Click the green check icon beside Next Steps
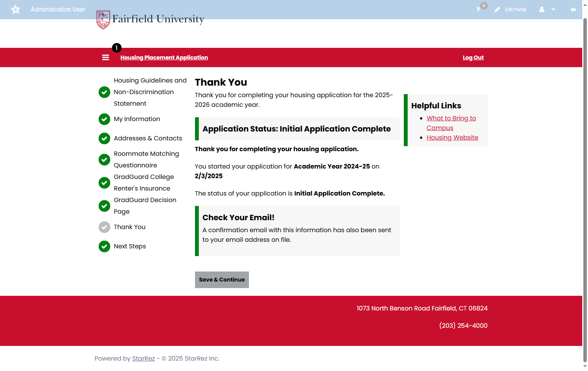Image resolution: width=588 pixels, height=371 pixels. (x=104, y=246)
